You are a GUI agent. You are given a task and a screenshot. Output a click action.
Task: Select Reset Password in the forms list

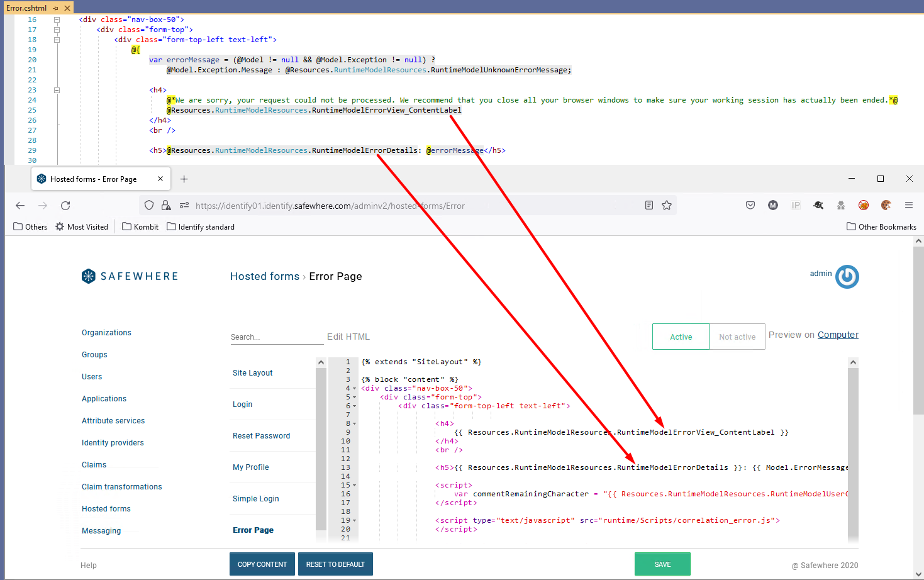tap(262, 436)
